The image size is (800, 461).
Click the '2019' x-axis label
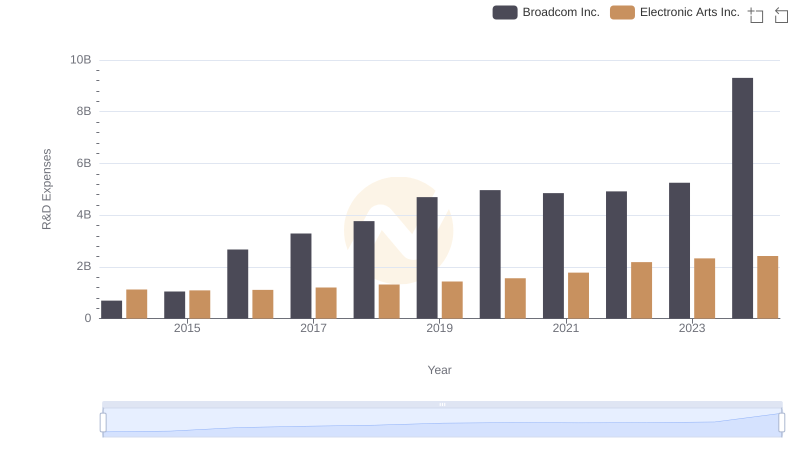(x=439, y=328)
